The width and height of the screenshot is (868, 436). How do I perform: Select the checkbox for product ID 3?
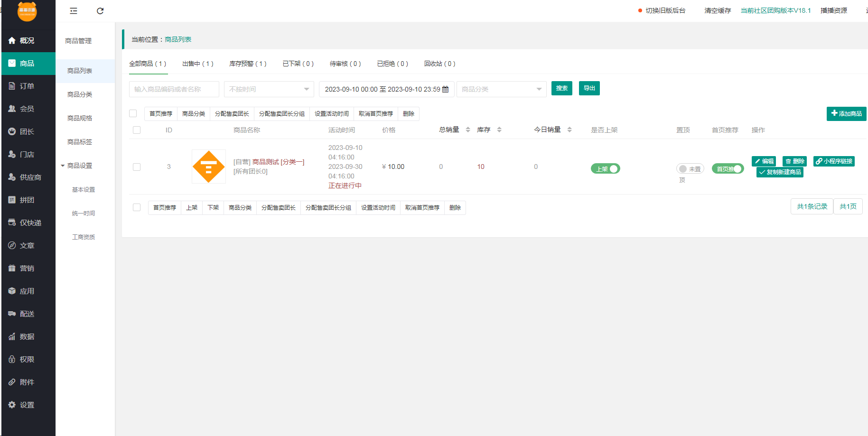pos(137,167)
